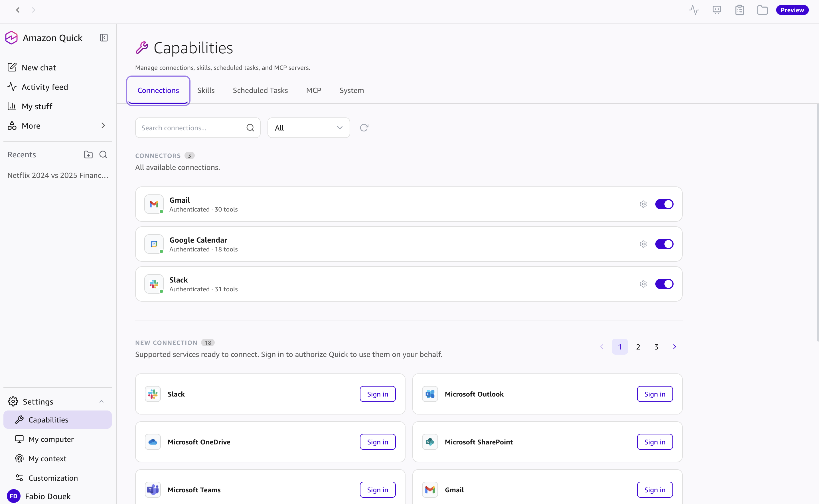The image size is (819, 504).
Task: Collapse the Settings section
Action: [x=101, y=401]
